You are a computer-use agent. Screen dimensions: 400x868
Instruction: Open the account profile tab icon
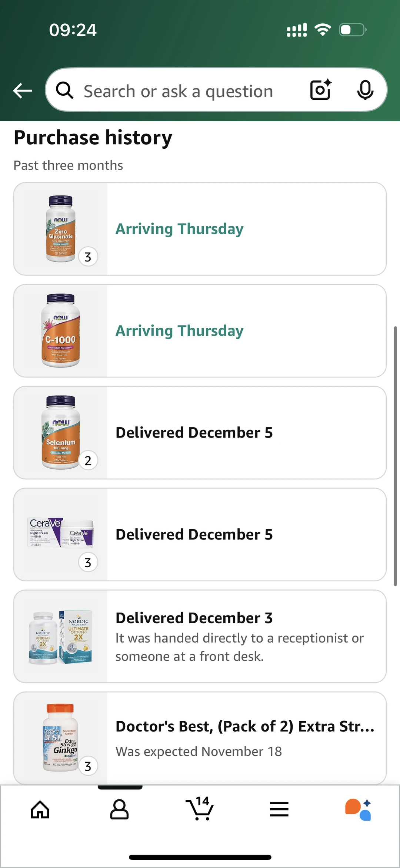[x=119, y=809]
